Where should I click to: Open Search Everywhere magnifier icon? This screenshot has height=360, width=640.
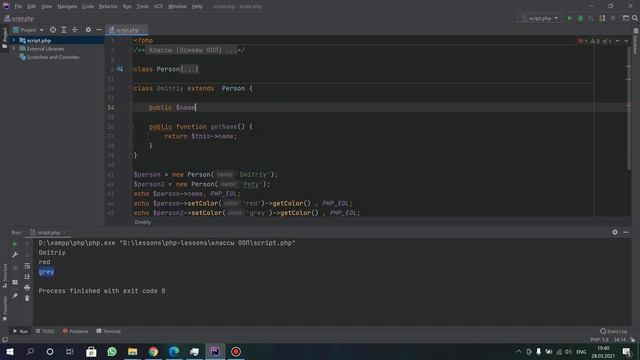635,18
